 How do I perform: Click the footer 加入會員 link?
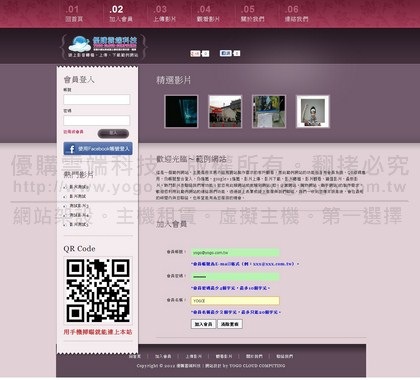pos(163,356)
